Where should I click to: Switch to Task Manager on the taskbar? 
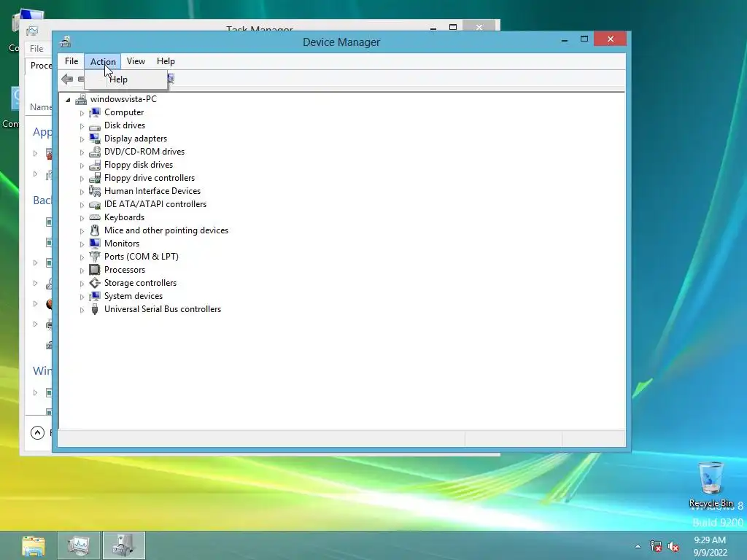79,545
